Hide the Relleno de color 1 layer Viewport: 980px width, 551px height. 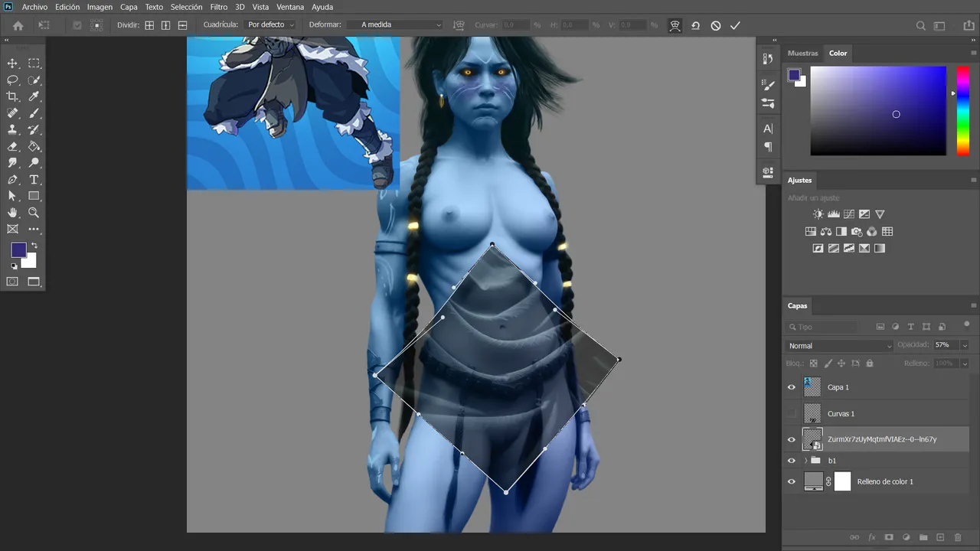[792, 481]
